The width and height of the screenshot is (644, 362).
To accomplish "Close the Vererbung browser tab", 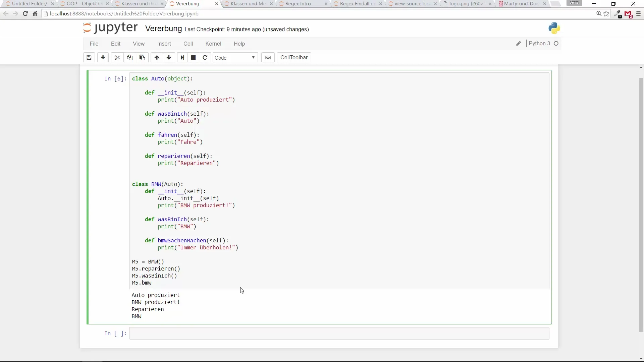I will [217, 4].
